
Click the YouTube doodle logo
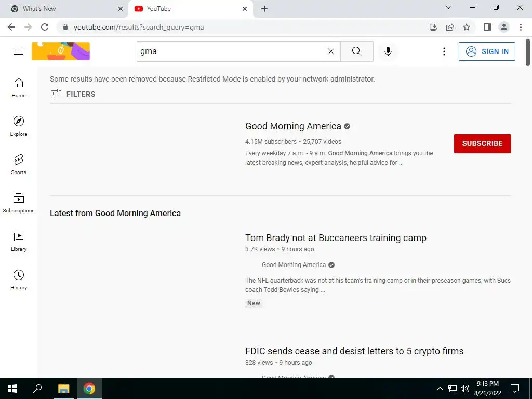tap(61, 51)
